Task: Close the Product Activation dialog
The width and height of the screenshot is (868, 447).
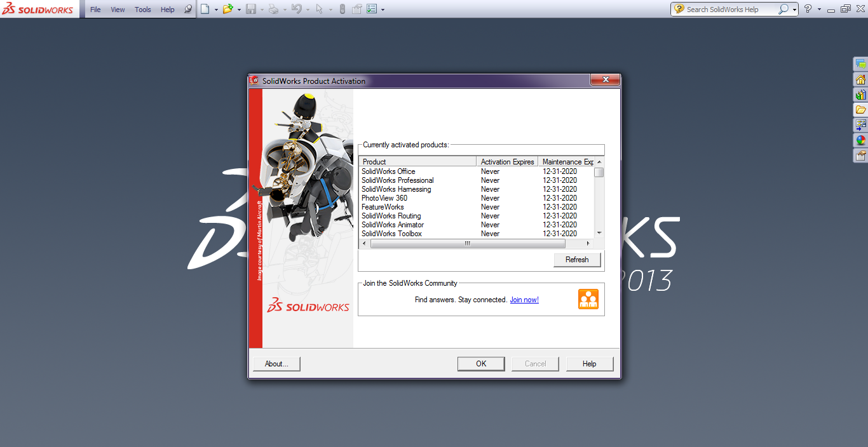Action: pyautogui.click(x=605, y=80)
